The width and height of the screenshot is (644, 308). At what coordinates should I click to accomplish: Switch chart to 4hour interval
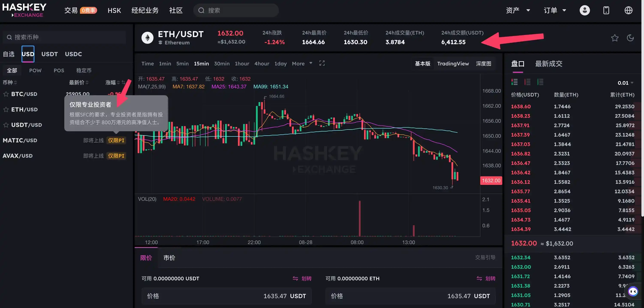pyautogui.click(x=262, y=63)
